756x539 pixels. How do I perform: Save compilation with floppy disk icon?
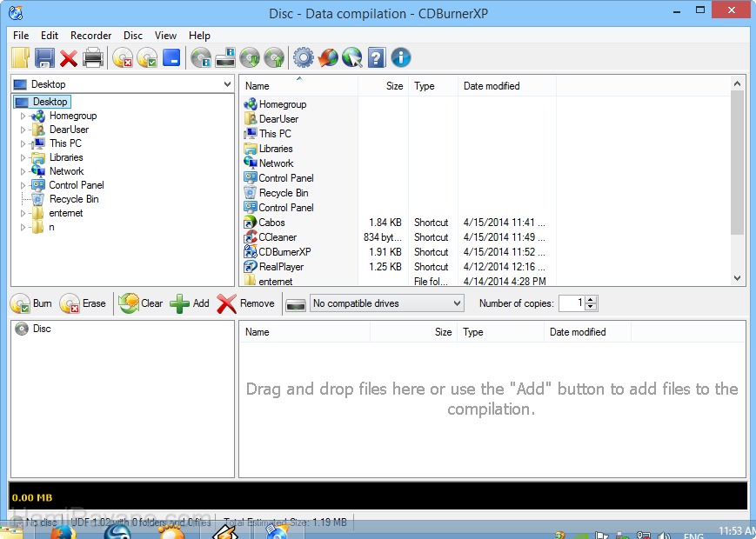(x=44, y=57)
